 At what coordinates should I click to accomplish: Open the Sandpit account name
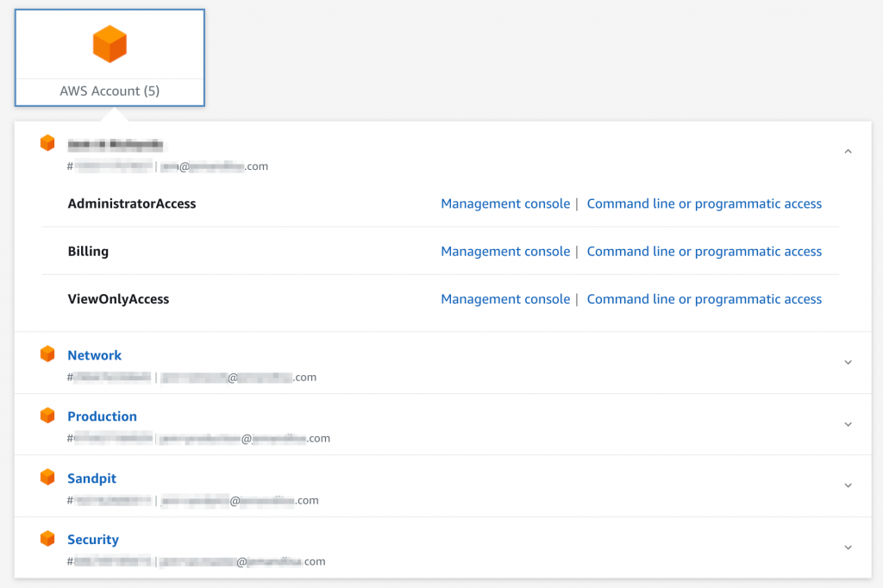pos(91,479)
